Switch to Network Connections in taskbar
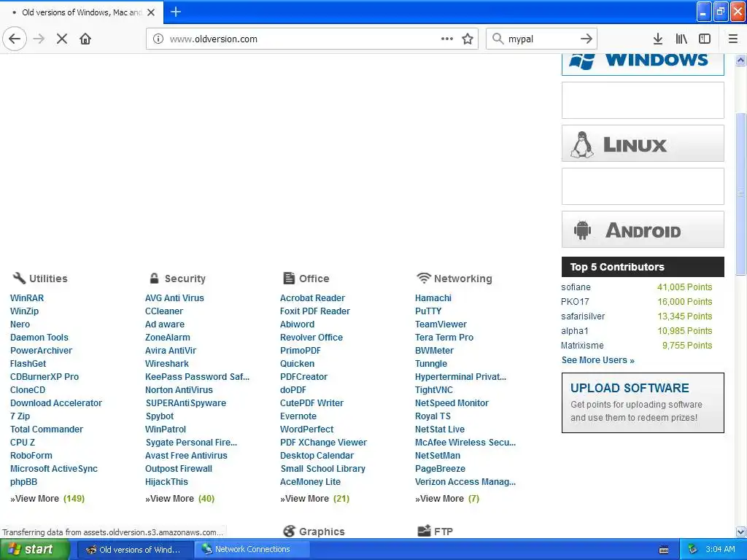 pos(252,549)
